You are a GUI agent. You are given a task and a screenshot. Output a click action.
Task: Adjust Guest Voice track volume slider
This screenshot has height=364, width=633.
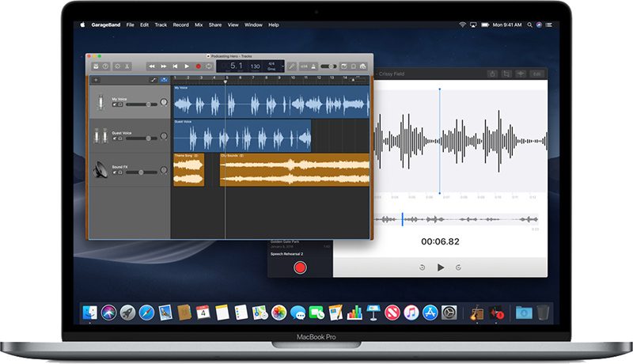pos(142,138)
